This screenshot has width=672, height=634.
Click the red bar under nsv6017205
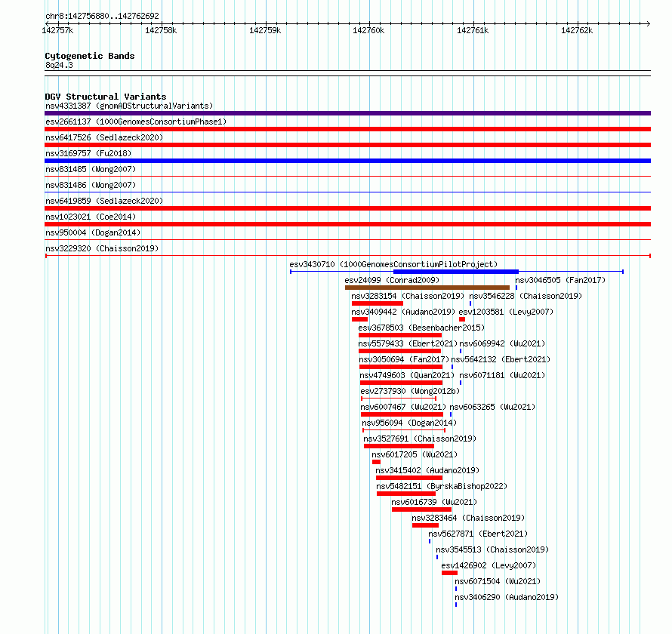(x=376, y=462)
